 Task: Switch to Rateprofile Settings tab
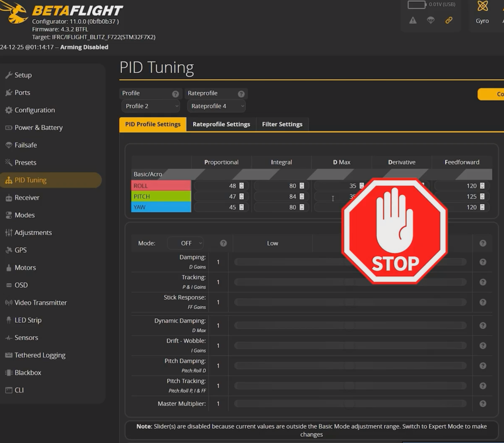pos(221,124)
